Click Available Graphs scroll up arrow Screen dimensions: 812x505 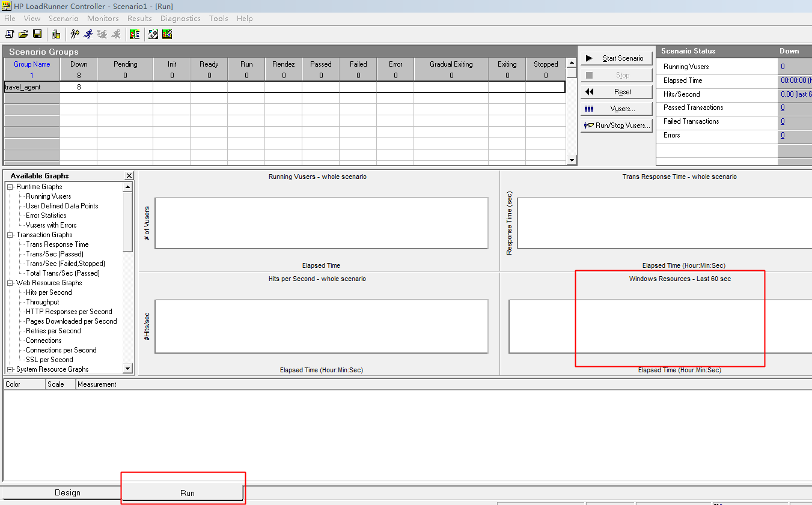point(127,187)
